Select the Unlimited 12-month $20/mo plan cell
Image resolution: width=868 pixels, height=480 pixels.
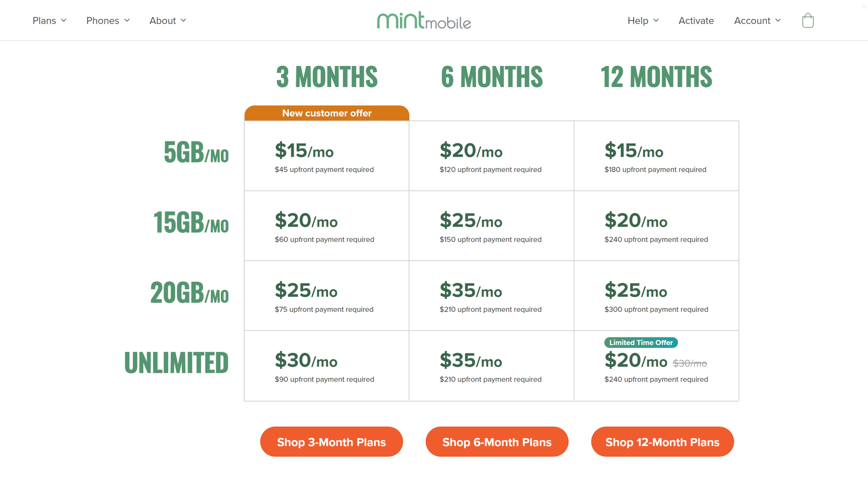coord(656,366)
